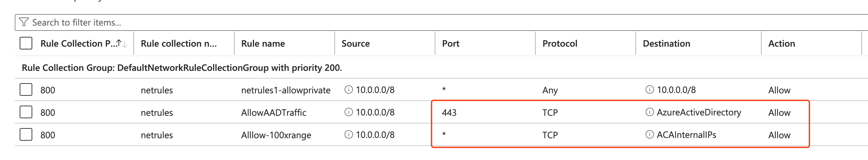The image size is (868, 160).
Task: Sort by Rule Collection Priority arrows
Action: point(122,44)
